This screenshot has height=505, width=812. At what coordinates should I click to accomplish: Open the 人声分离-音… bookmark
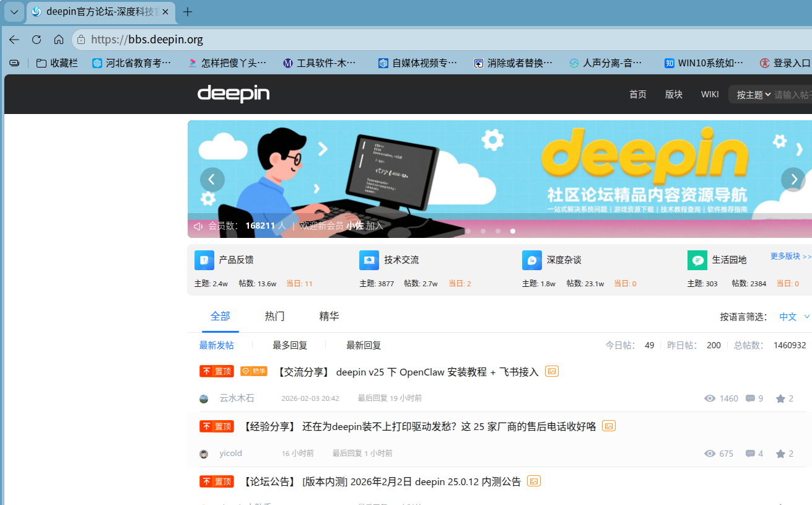[x=606, y=63]
